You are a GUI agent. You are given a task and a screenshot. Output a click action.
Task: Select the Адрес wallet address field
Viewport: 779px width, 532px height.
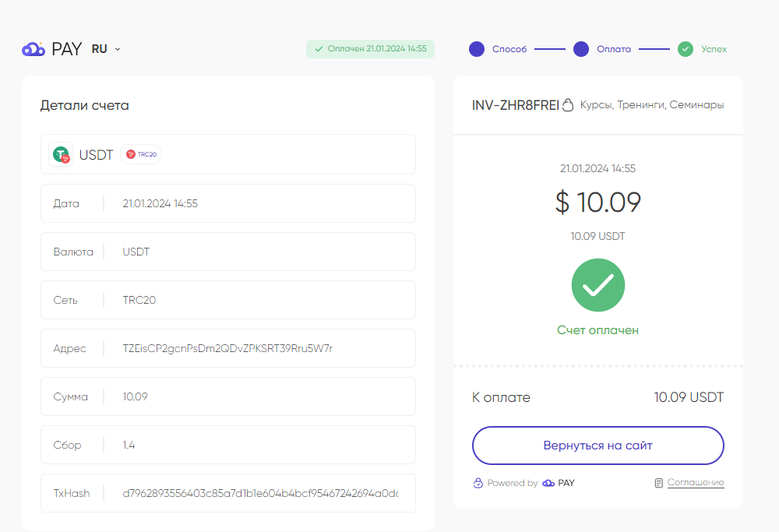pos(228,348)
